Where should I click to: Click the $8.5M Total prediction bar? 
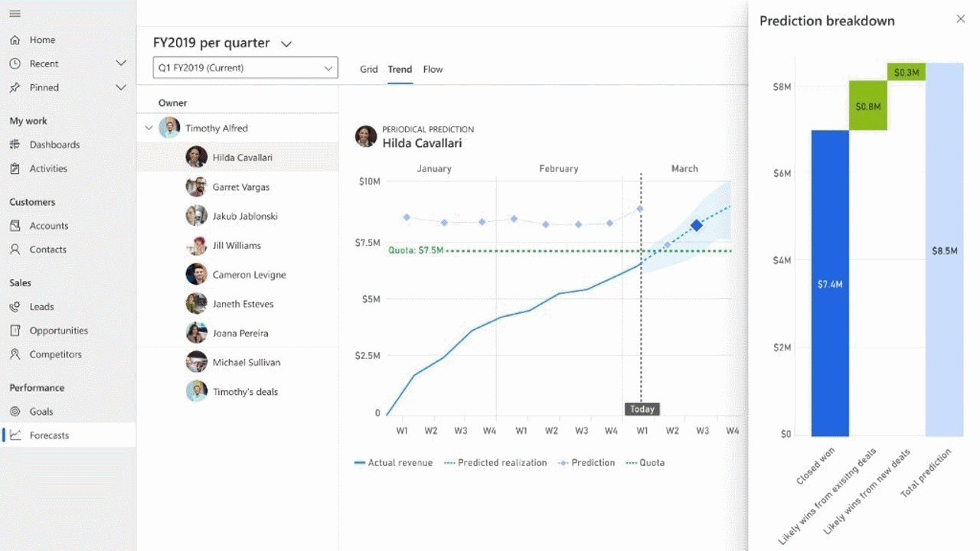tap(945, 249)
